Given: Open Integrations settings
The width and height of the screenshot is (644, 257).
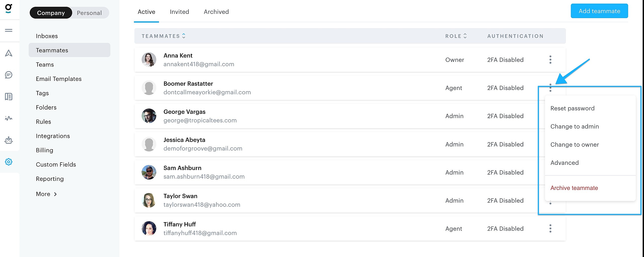Looking at the screenshot, I should (69, 136).
